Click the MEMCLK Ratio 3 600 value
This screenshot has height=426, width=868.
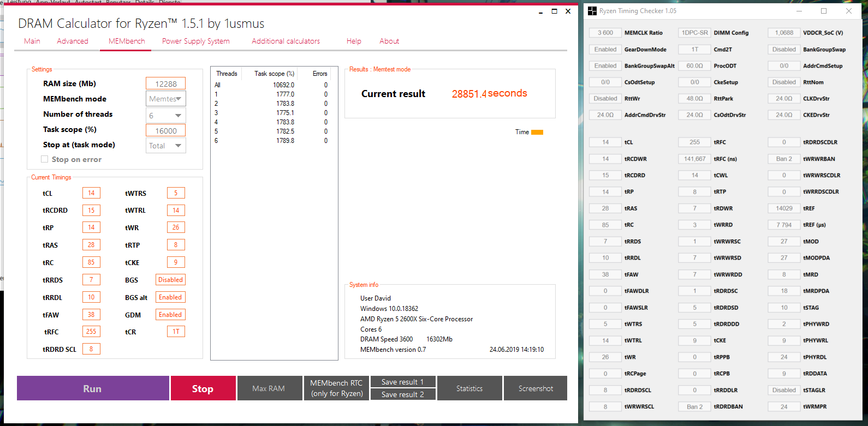tap(605, 33)
